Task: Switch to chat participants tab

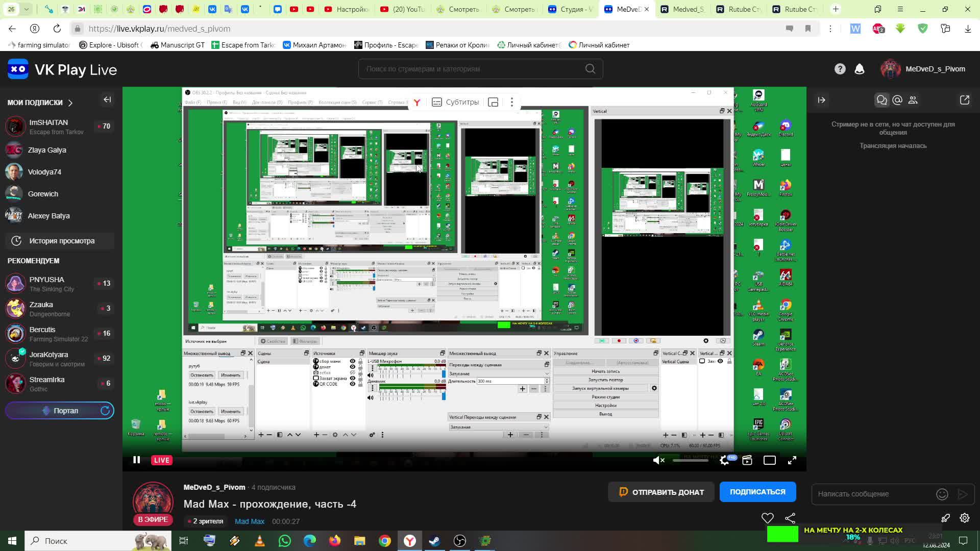Action: pyautogui.click(x=913, y=100)
